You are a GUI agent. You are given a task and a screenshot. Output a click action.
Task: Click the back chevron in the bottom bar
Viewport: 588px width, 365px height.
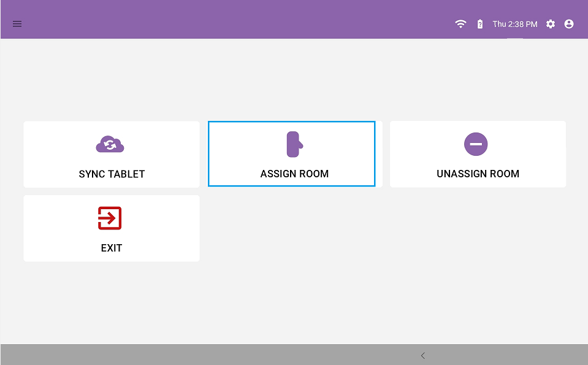click(x=422, y=355)
